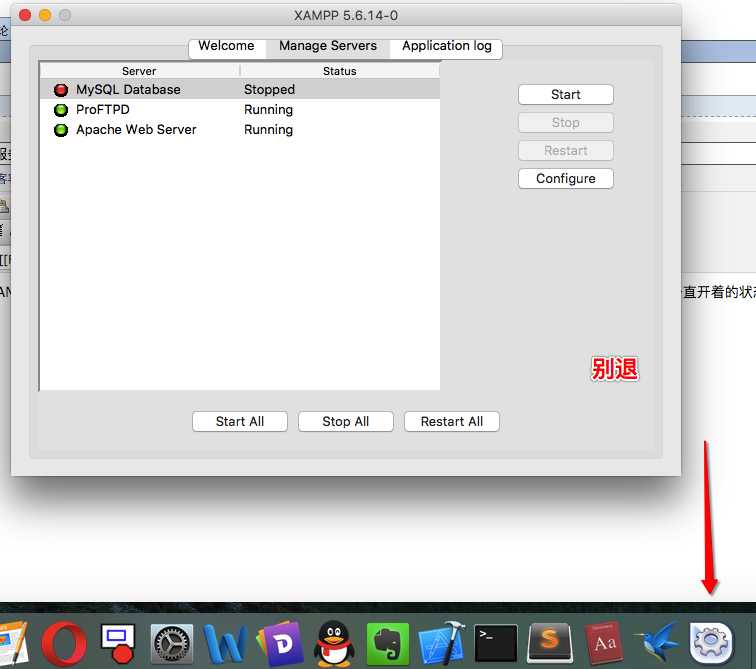Close the XAMPP window with red button

(x=25, y=15)
